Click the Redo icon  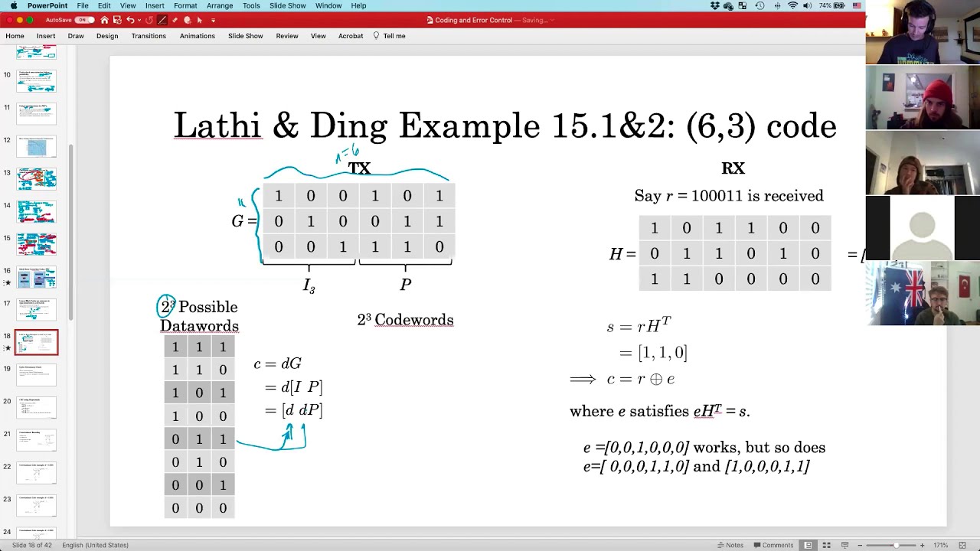pos(149,20)
